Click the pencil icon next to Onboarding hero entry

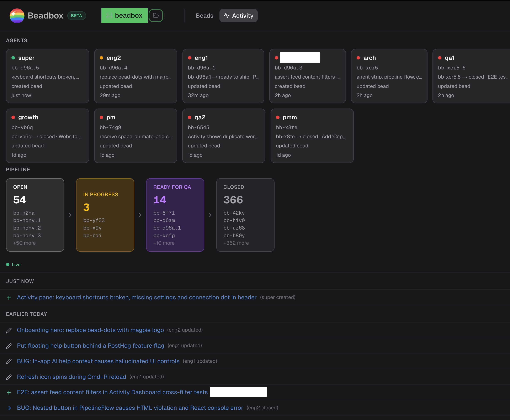pos(9,330)
